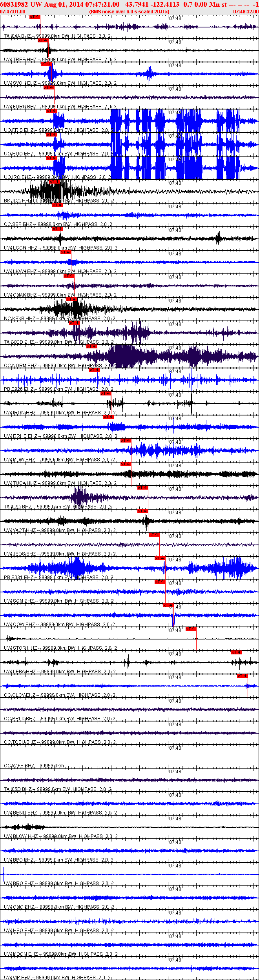Click the red pick flag on BK JCC trace
259x980 pixels.
coord(55,182)
